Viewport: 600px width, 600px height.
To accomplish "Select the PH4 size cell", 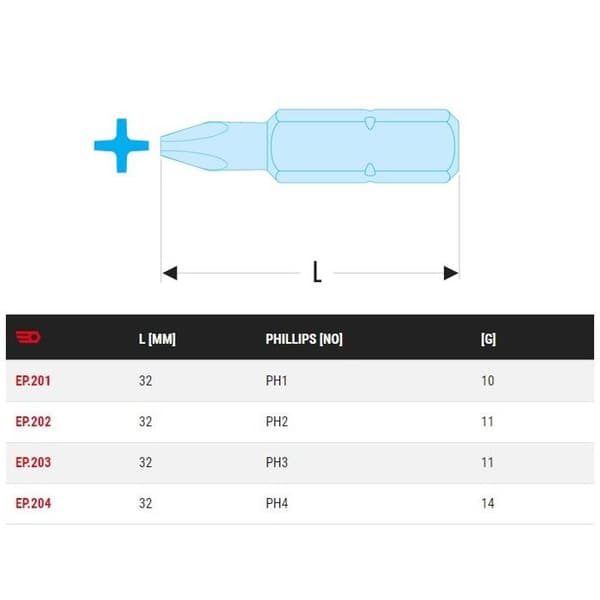I will pyautogui.click(x=277, y=503).
